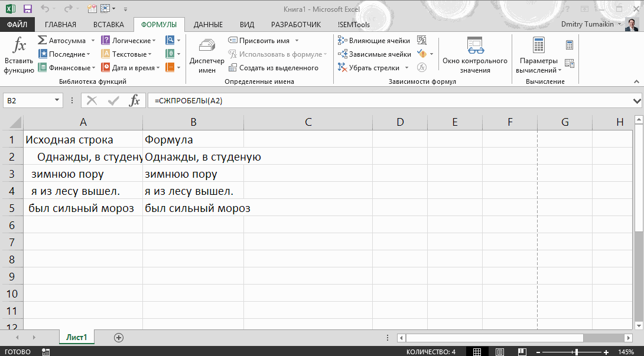Open Dmitry Tumaikin account menu

click(591, 24)
